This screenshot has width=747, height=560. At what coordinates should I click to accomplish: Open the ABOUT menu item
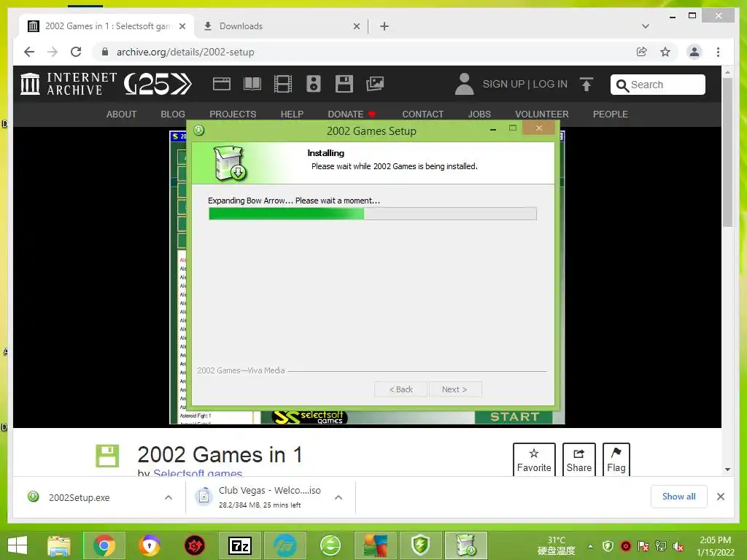pyautogui.click(x=122, y=114)
